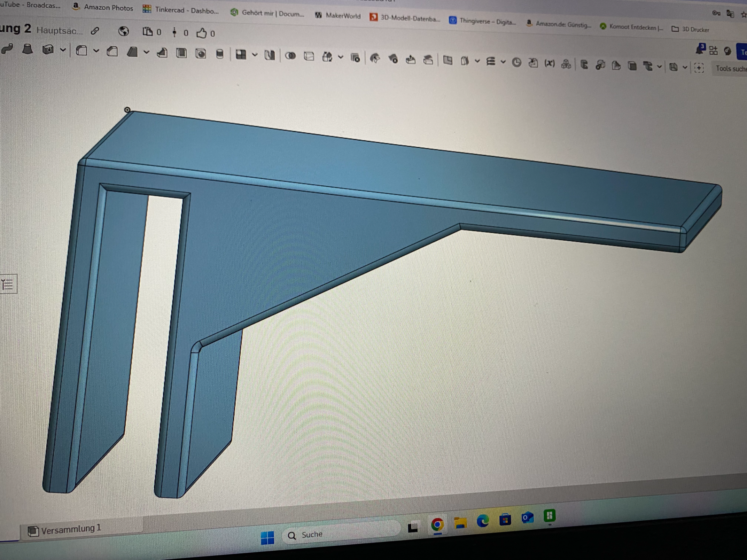The height and width of the screenshot is (560, 747).
Task: Open the app store grid-plus icon
Action: [x=714, y=50]
